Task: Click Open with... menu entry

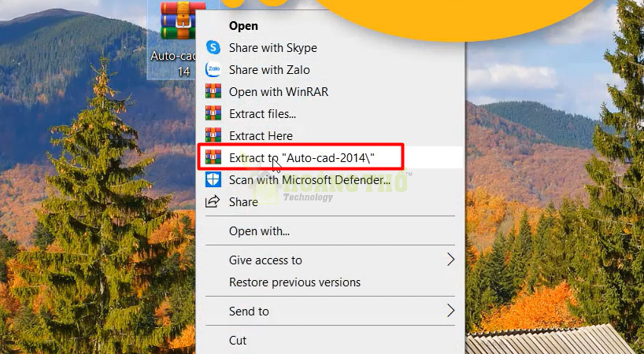Action: [259, 231]
